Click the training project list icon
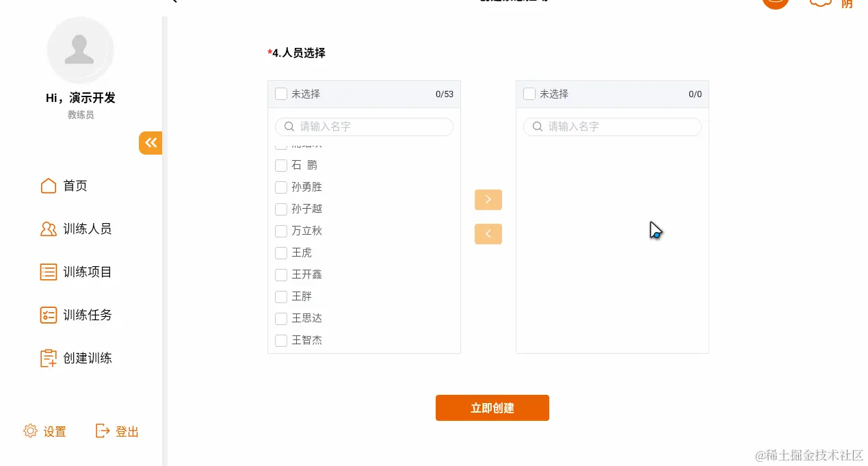The width and height of the screenshot is (868, 466). click(x=49, y=272)
